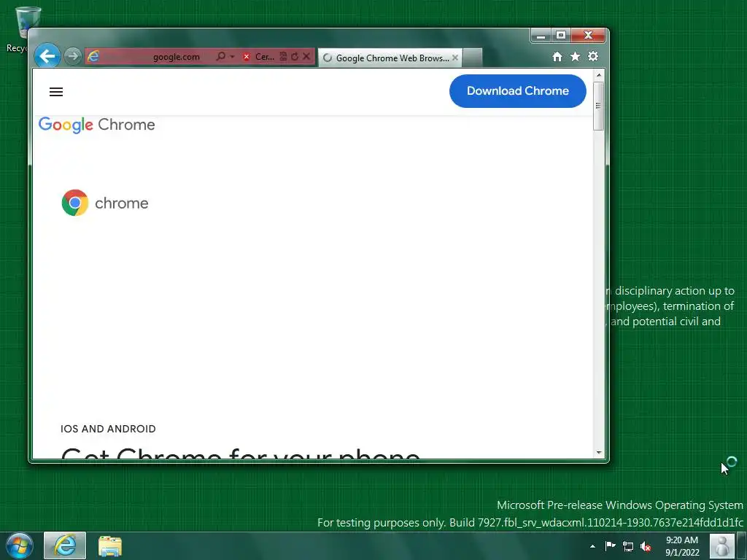This screenshot has width=747, height=560.
Task: Click the round Chrome logo icon
Action: [75, 203]
